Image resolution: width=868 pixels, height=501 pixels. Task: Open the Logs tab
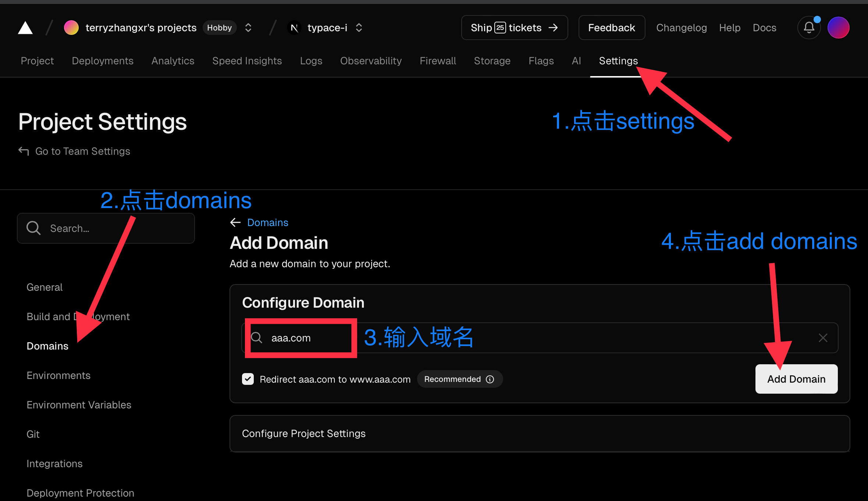point(311,61)
